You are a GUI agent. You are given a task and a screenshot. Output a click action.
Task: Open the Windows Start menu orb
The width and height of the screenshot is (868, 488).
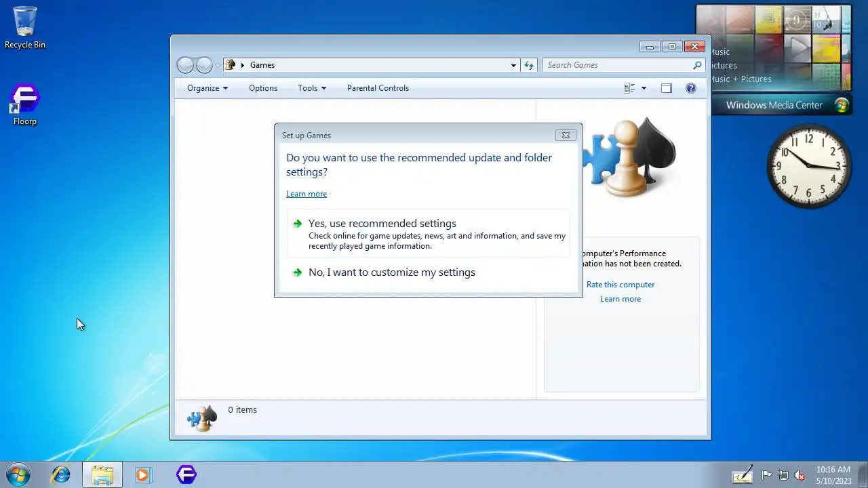17,474
